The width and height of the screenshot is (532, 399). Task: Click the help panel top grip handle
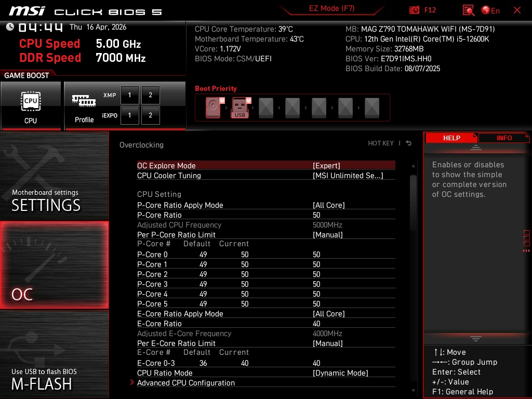pyautogui.click(x=476, y=147)
